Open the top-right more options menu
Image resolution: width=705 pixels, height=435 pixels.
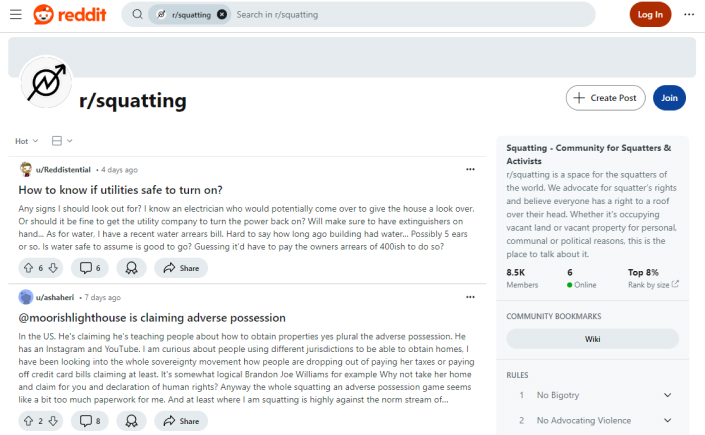689,14
